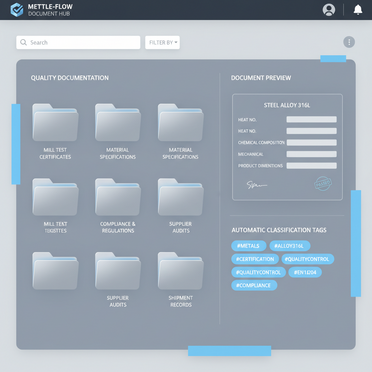Expand the Filter By dropdown
The image size is (372, 372).
click(162, 42)
